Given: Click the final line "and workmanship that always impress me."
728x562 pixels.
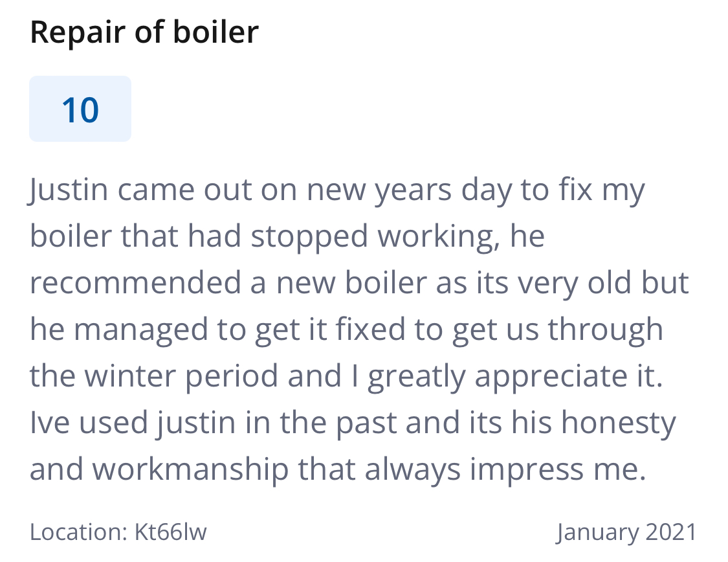Looking at the screenshot, I should point(338,469).
